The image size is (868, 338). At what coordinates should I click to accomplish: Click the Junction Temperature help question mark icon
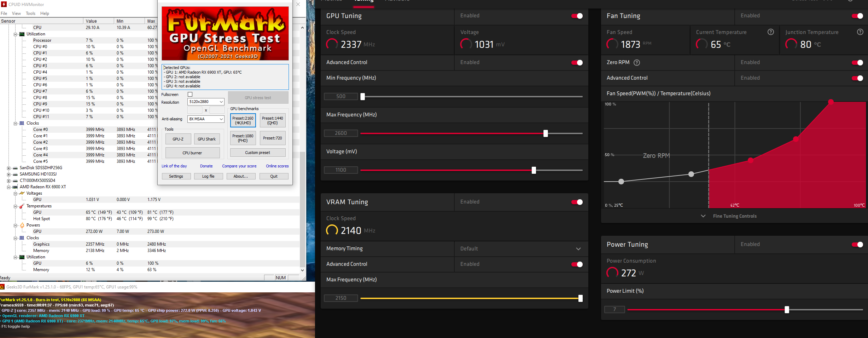point(860,32)
